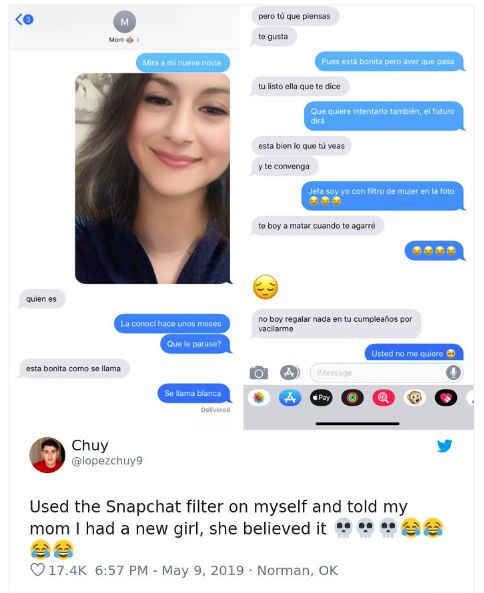Tap the microphone dictation icon in message field
This screenshot has width=484, height=593.
pyautogui.click(x=453, y=373)
